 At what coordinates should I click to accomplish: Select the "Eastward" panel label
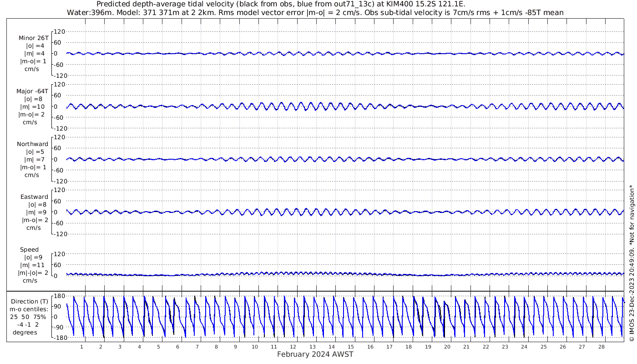pos(34,197)
